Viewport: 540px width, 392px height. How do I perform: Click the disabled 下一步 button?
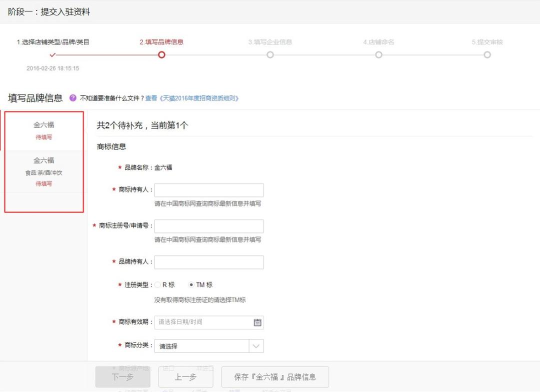(122, 376)
